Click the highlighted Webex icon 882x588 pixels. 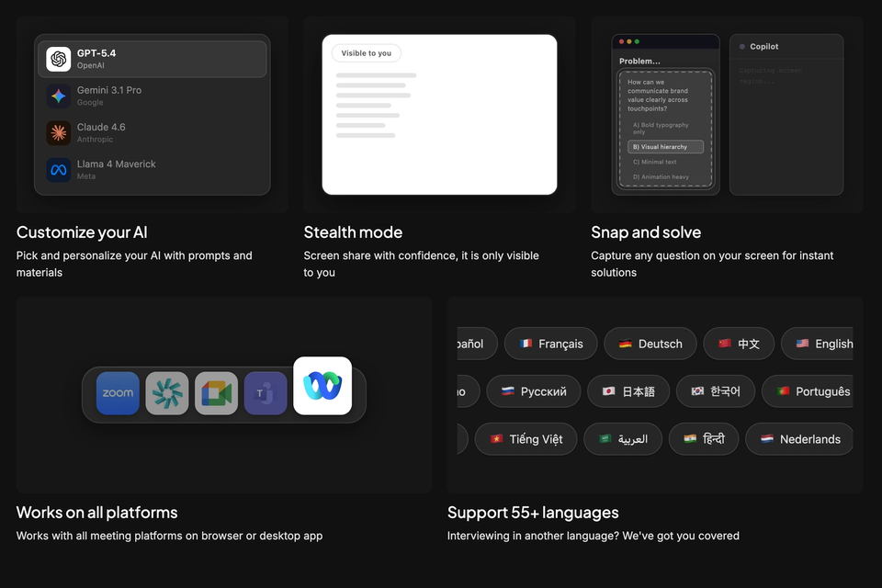point(322,386)
